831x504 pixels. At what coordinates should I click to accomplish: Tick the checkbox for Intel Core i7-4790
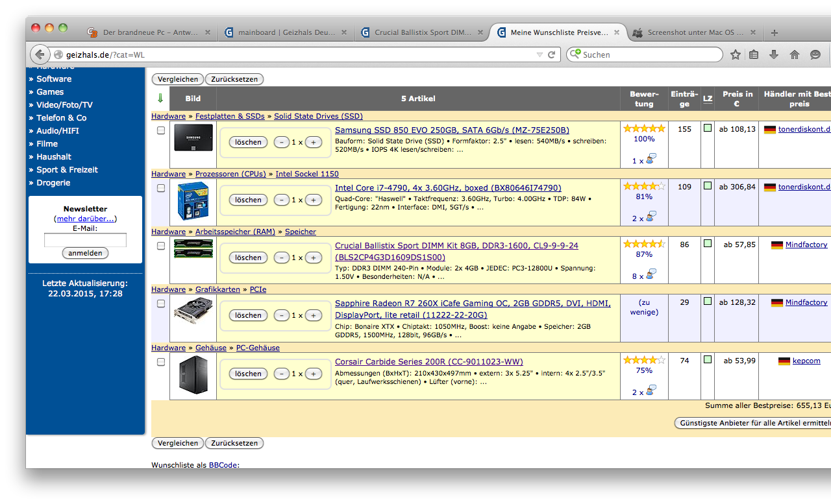coord(161,188)
